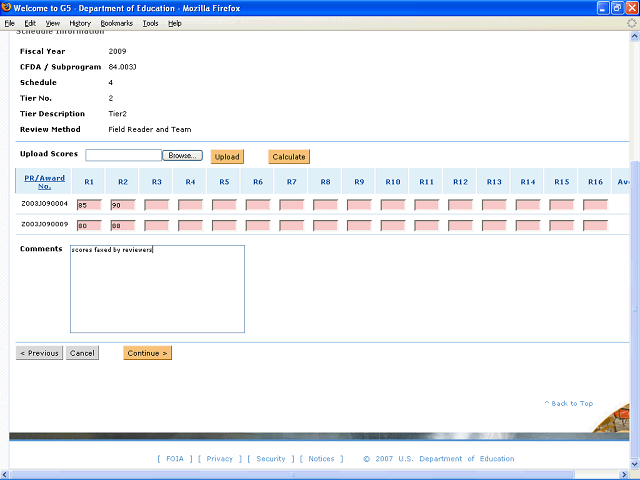This screenshot has width=640, height=480.
Task: Click the Upload Scores file path field
Action: tap(123, 156)
